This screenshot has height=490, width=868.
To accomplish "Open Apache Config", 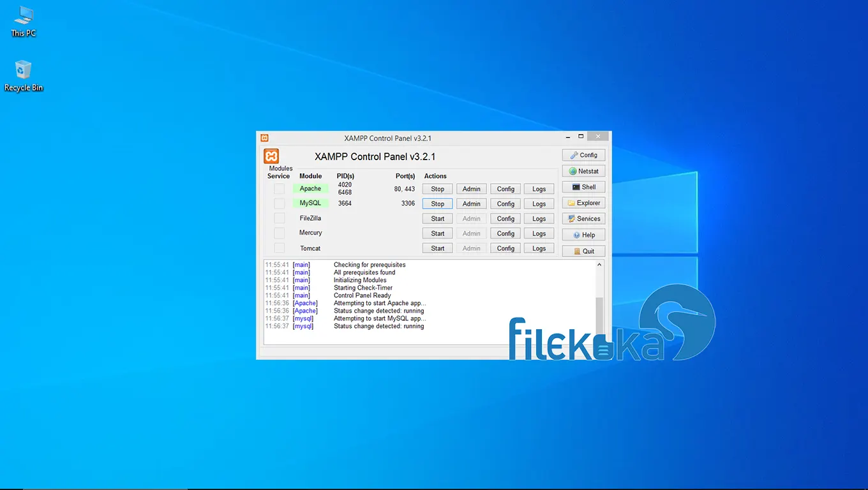I will [505, 189].
